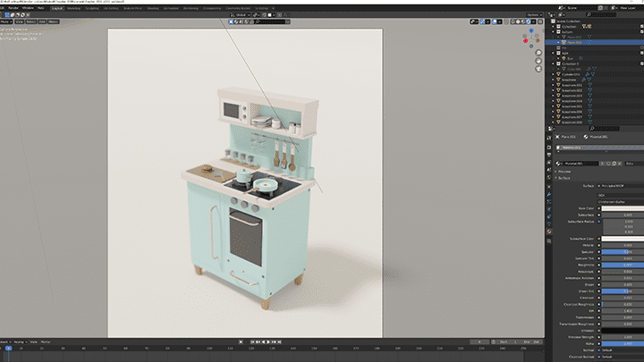Image resolution: width=644 pixels, height=362 pixels.
Task: Open the viewport Select menu
Action: [x=30, y=21]
